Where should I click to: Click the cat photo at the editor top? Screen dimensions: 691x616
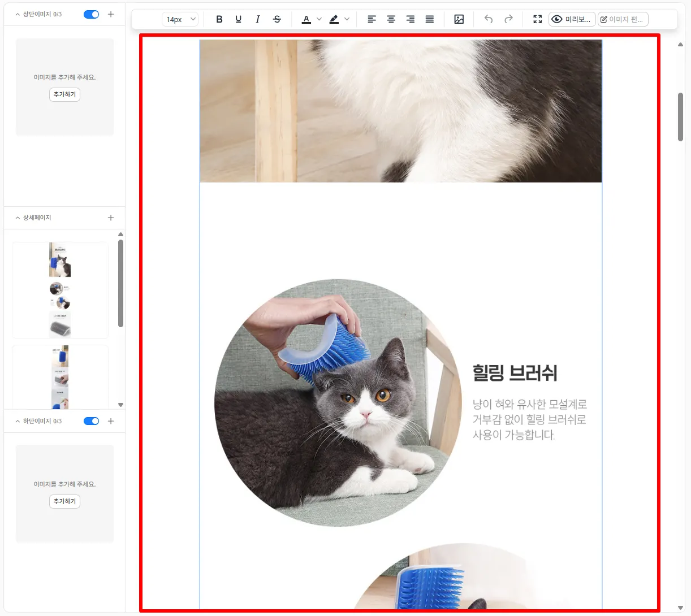(401, 111)
